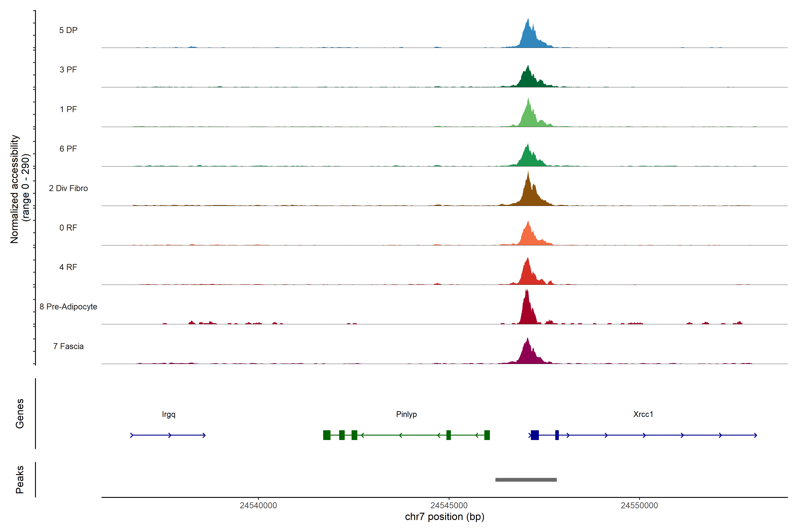Click the 24540000 axis tick label
This screenshot has height=532, width=798.
coord(258,506)
